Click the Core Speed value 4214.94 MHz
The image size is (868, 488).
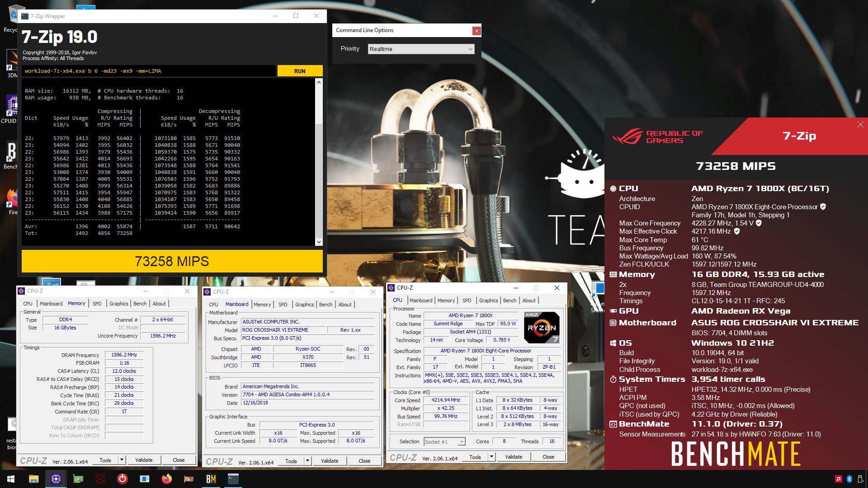click(x=446, y=400)
